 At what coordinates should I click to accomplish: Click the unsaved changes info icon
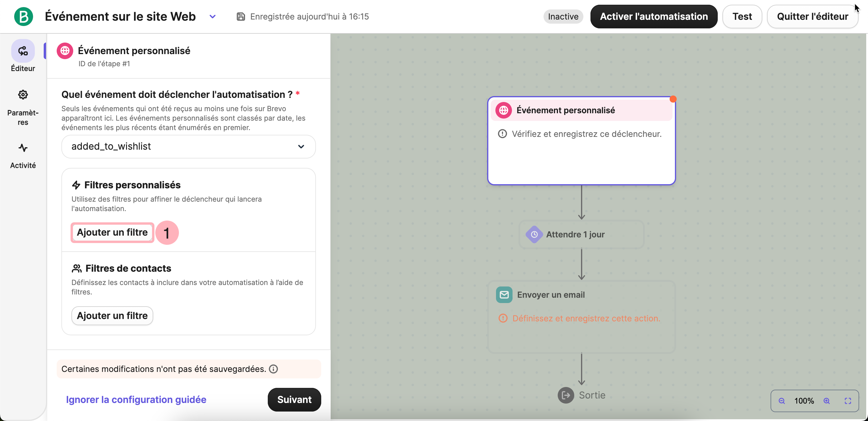(x=274, y=369)
